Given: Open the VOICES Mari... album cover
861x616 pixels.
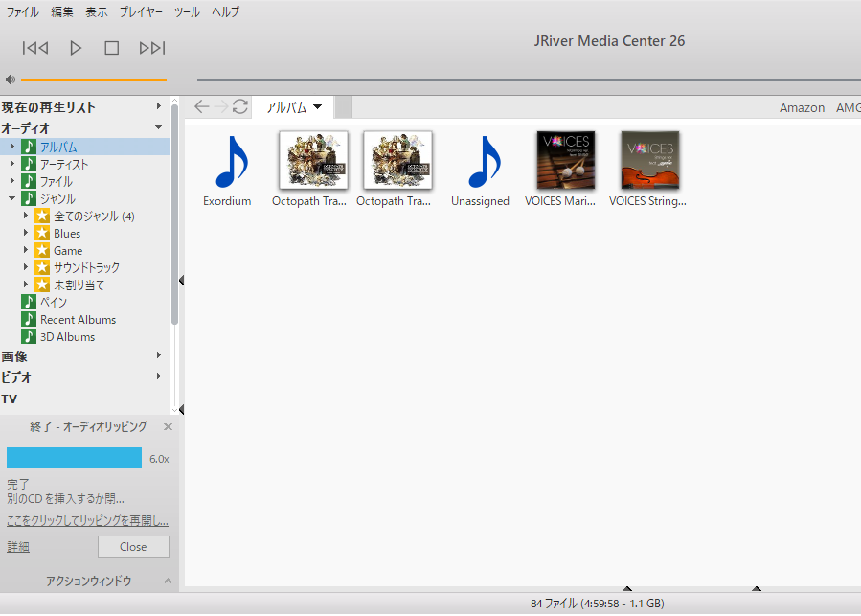Looking at the screenshot, I should pyautogui.click(x=566, y=160).
